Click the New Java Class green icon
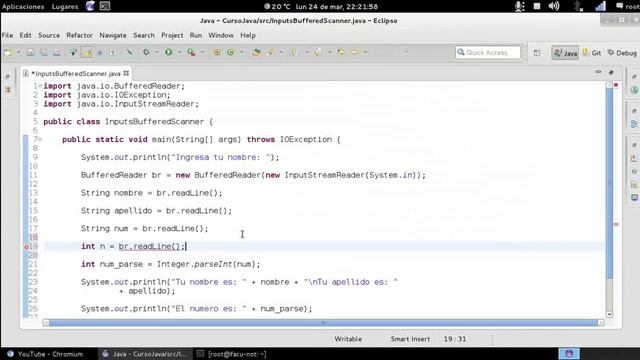This screenshot has height=360, width=640. [231, 52]
